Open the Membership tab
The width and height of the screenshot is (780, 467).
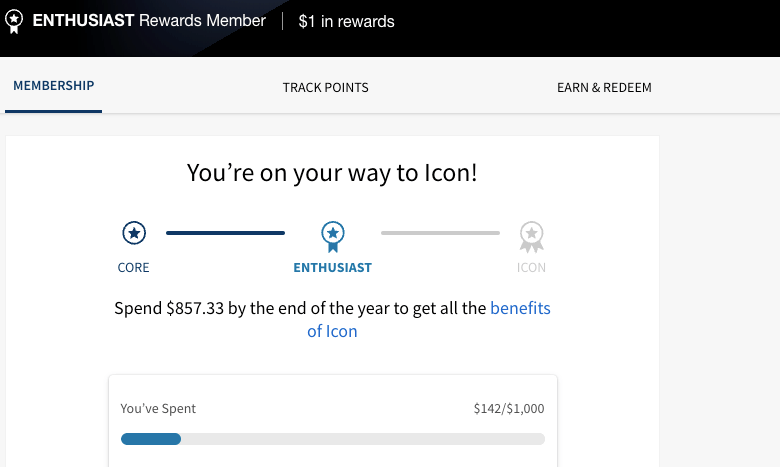point(53,86)
